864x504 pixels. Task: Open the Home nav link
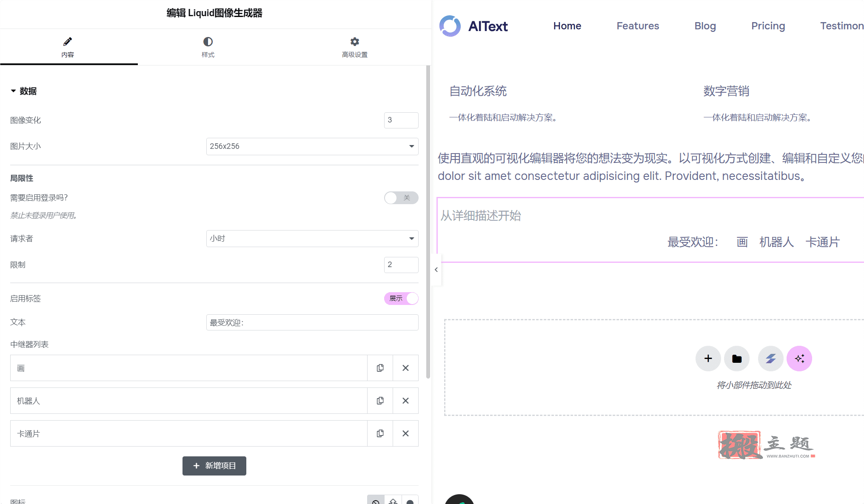coord(567,26)
